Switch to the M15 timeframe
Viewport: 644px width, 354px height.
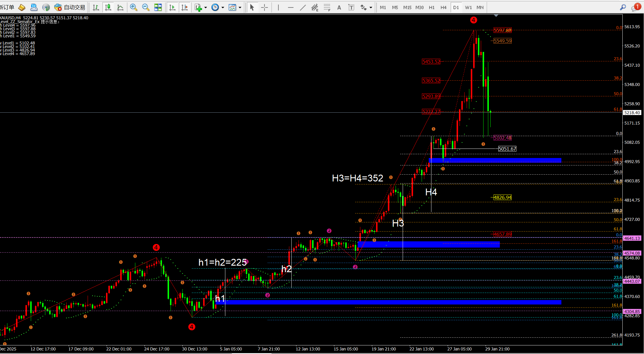pyautogui.click(x=407, y=7)
